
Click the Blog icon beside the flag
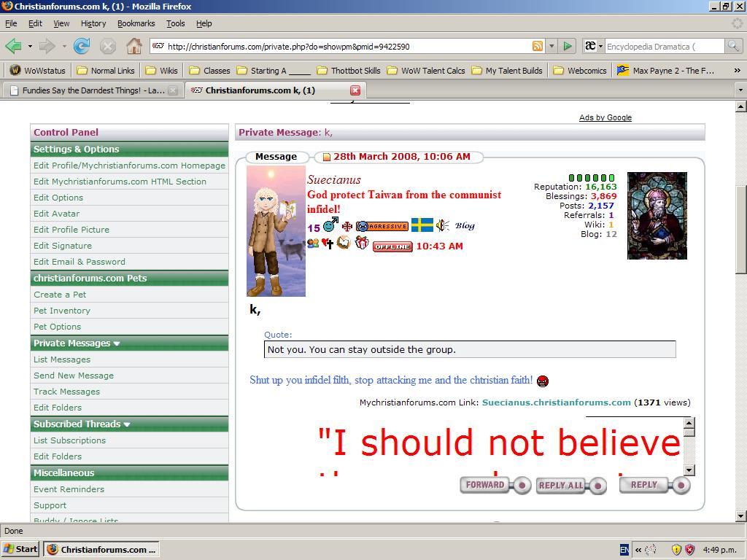pos(465,226)
